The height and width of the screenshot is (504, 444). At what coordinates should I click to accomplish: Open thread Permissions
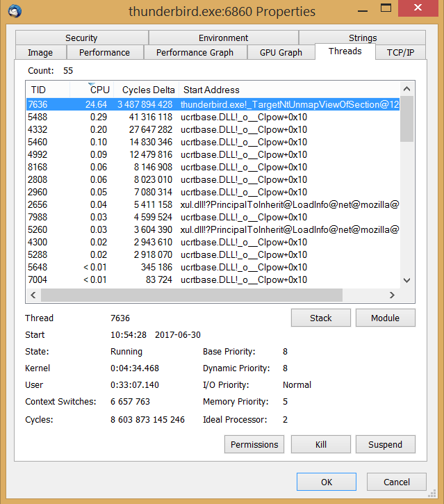click(x=254, y=444)
